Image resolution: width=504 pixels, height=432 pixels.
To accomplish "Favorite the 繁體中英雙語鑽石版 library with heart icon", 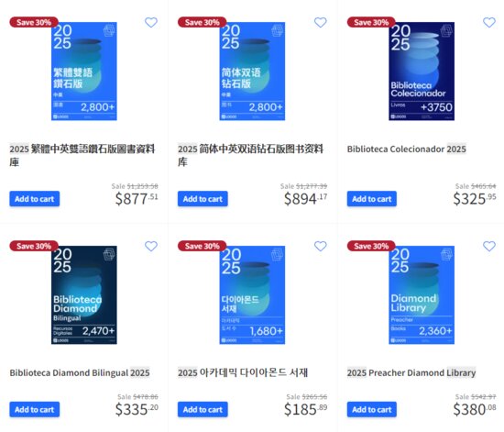I will pyautogui.click(x=151, y=22).
